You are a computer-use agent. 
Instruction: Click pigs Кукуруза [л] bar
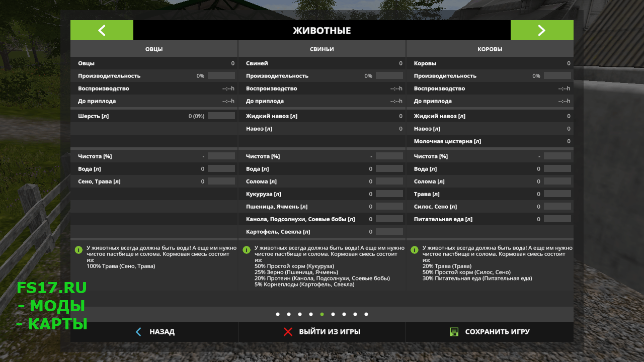coord(389,194)
